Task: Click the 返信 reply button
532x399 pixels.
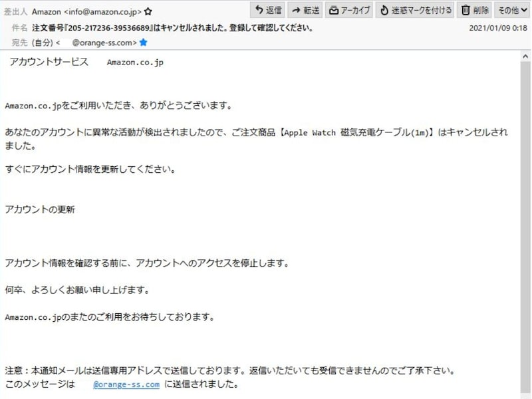Action: tap(268, 10)
